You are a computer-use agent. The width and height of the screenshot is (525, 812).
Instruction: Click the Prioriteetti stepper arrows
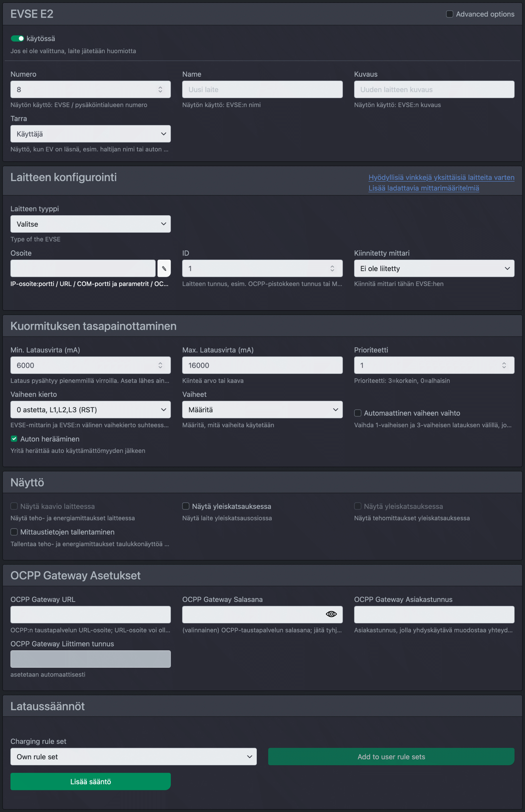coord(504,365)
